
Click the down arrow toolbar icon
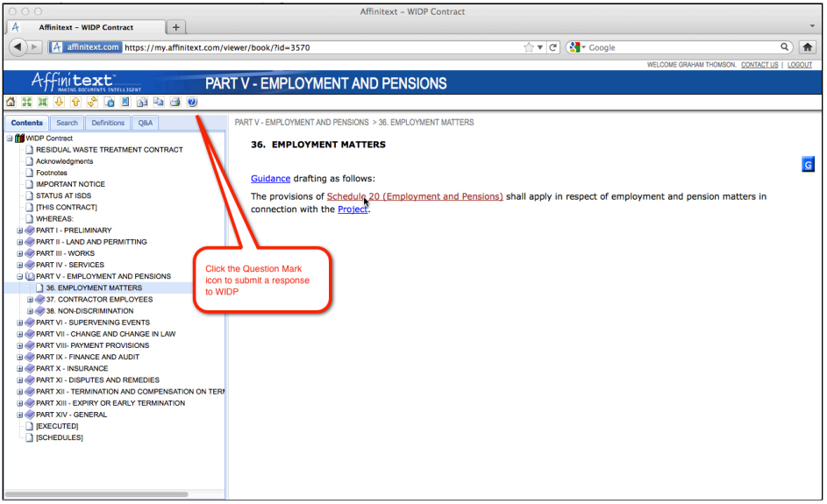[59, 102]
